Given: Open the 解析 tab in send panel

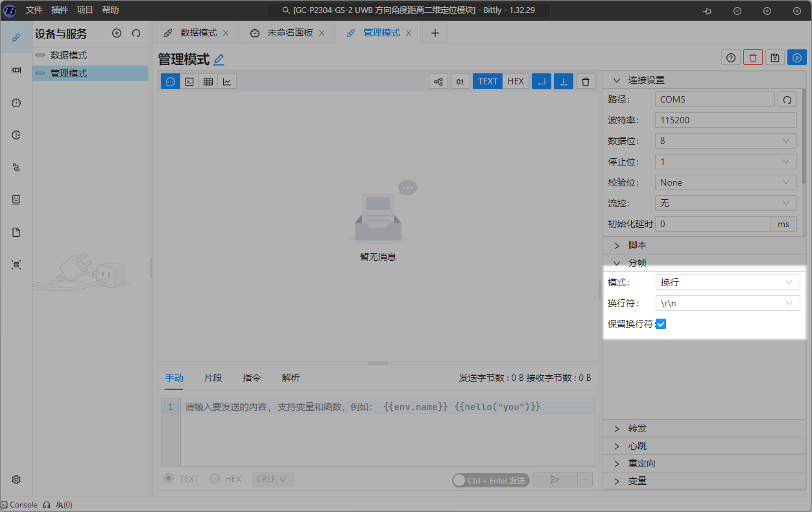Looking at the screenshot, I should (291, 378).
